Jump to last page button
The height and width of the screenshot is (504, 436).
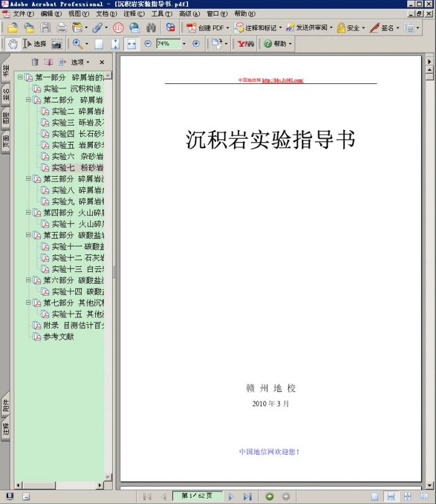(247, 497)
